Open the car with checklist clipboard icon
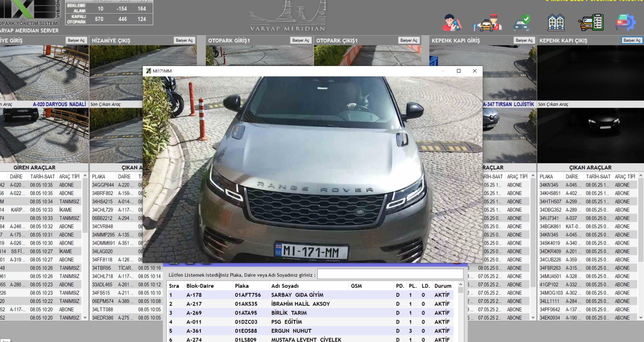Screen dimensions: 644x342 pyautogui.click(x=591, y=22)
